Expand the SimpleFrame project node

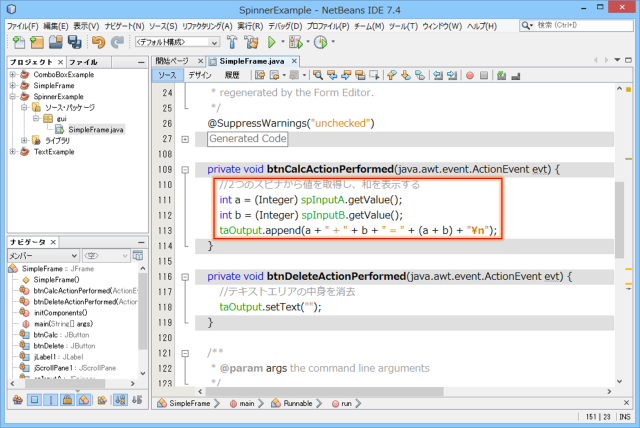pyautogui.click(x=13, y=86)
